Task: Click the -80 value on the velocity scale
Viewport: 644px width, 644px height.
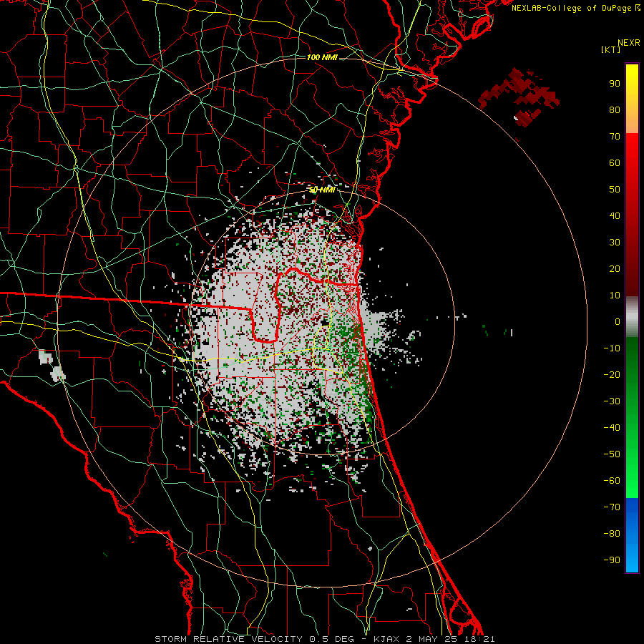Action: pos(612,534)
